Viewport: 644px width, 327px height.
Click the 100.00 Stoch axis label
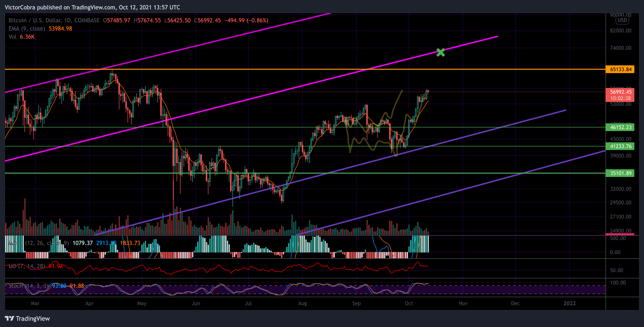[618, 283]
